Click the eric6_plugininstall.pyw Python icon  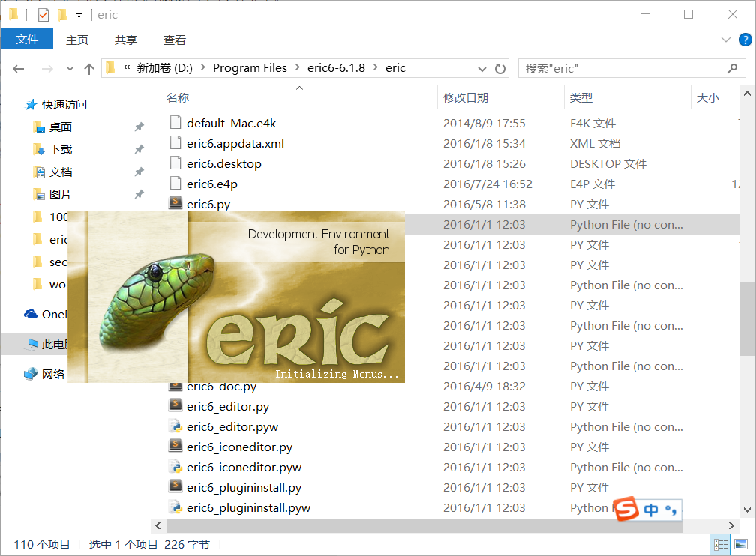[175, 507]
